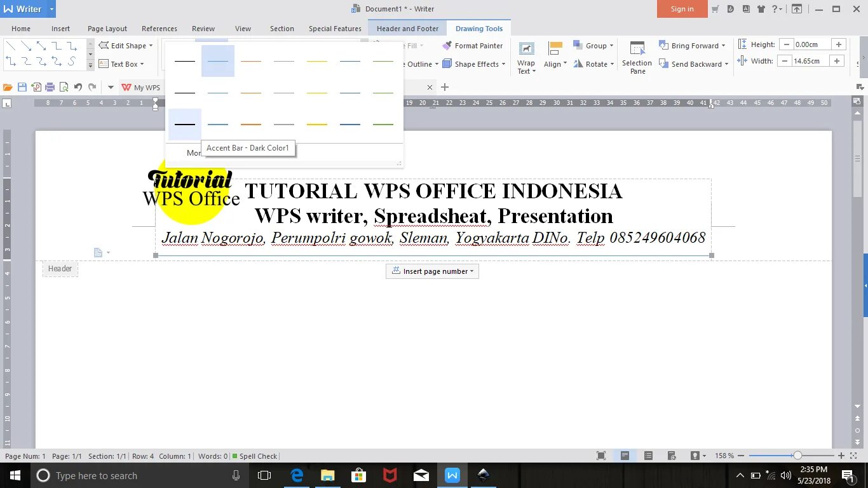The height and width of the screenshot is (488, 868).
Task: Open the Edit Shape dropdown
Action: (x=126, y=46)
